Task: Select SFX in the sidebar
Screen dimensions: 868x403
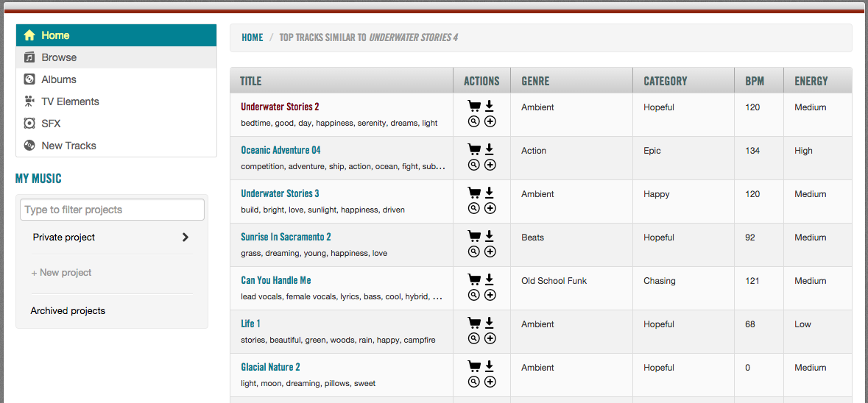Action: coord(51,124)
